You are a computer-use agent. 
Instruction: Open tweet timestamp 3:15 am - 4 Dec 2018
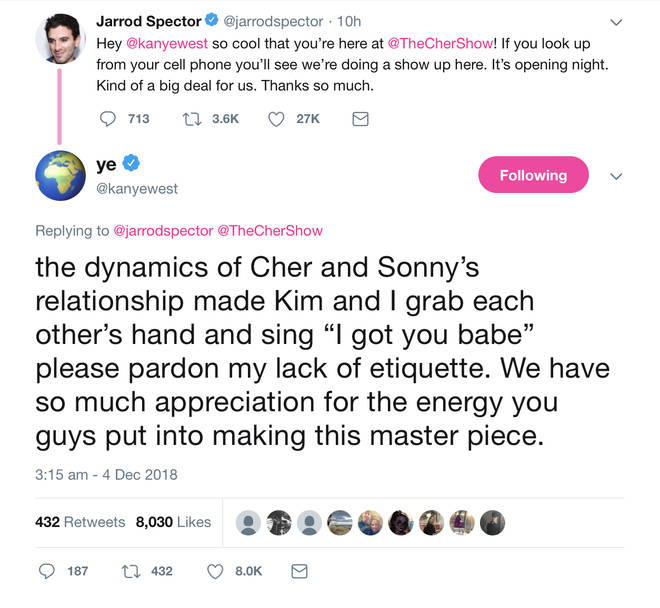click(106, 475)
